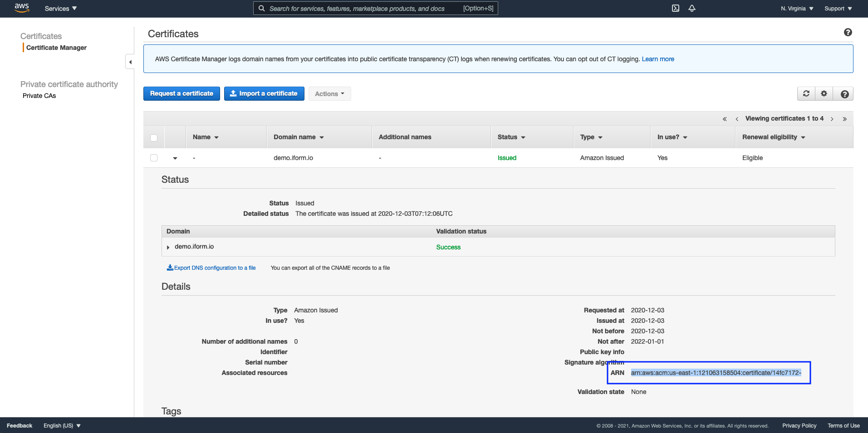Open the N. Virginia region dropdown
Image resolution: width=868 pixels, height=433 pixels.
coord(797,8)
